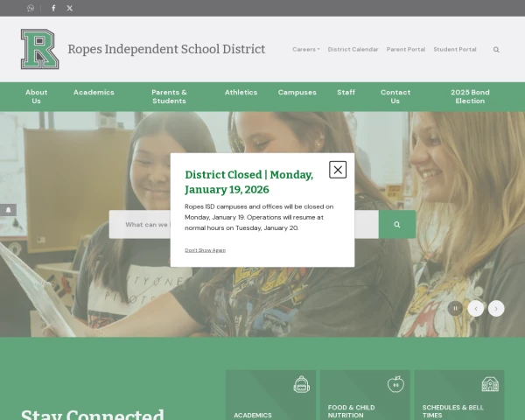Open the X (Twitter) social icon
525x420 pixels.
(x=70, y=8)
